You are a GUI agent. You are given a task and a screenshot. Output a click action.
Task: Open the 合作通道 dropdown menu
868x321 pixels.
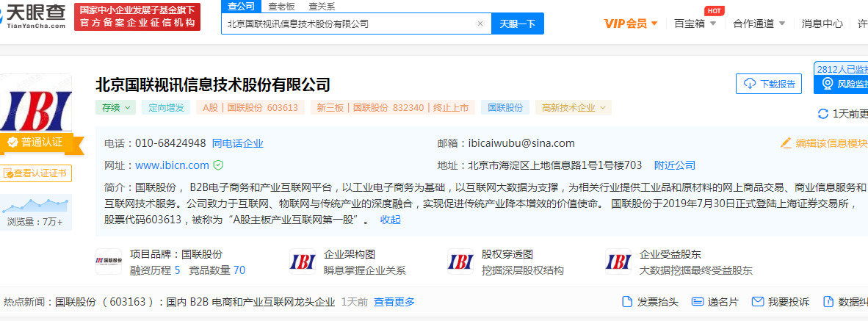(x=759, y=24)
